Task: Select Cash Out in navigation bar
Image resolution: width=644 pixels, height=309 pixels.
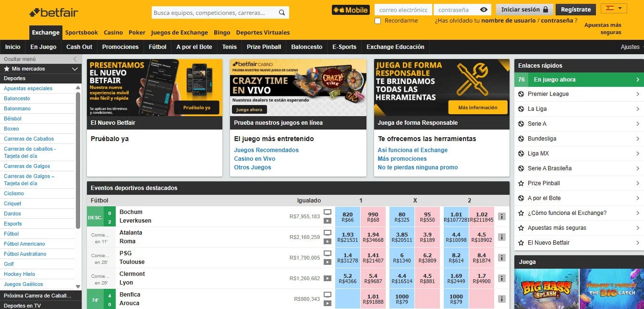Action: click(79, 47)
